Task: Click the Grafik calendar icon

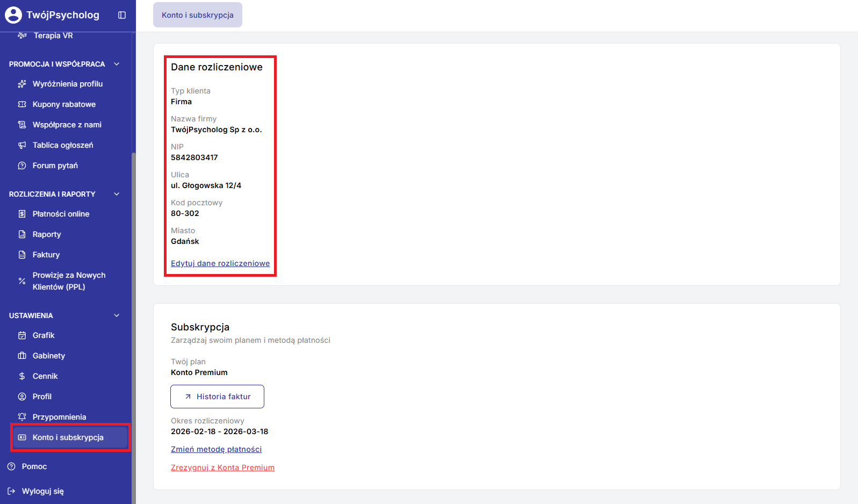Action: coord(22,335)
